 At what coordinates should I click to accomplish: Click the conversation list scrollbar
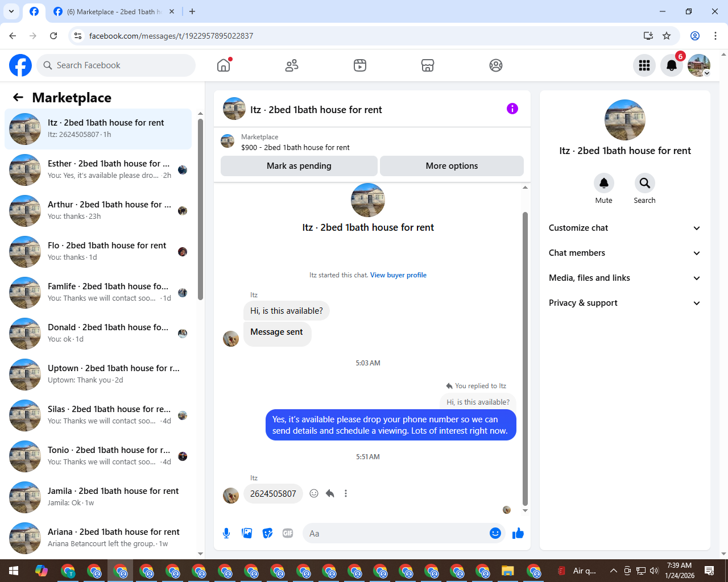tap(200, 210)
